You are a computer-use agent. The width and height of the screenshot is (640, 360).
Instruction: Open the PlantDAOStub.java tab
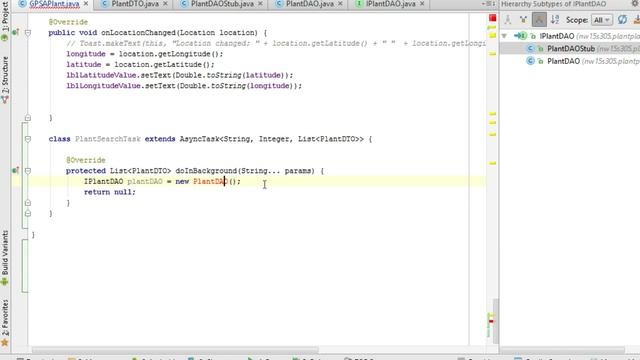coord(222,4)
